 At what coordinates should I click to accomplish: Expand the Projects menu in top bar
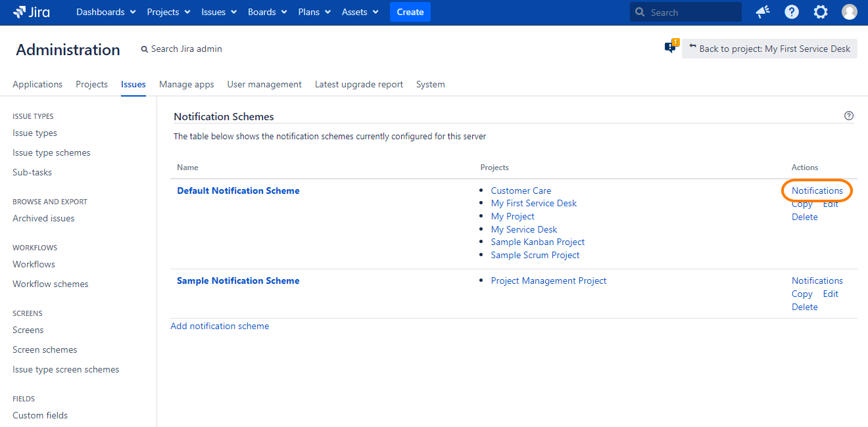(168, 12)
